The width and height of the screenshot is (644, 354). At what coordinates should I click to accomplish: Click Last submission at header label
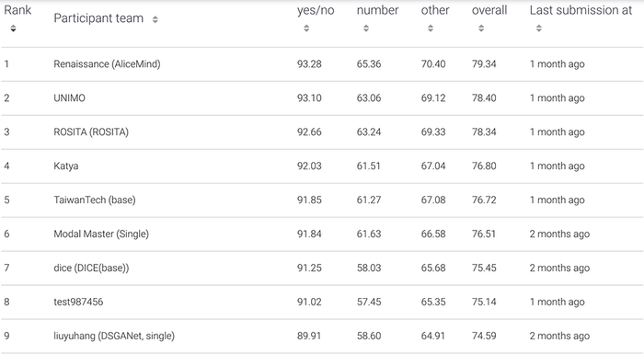581,10
